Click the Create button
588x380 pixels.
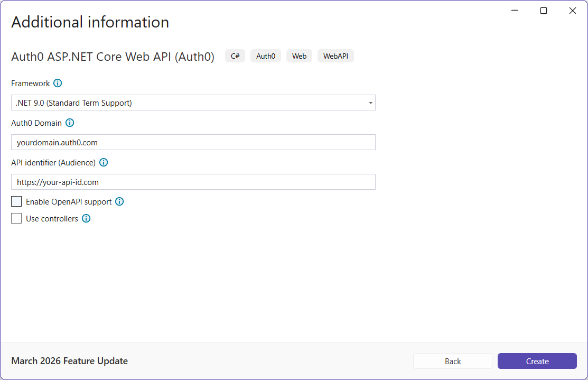[537, 361]
